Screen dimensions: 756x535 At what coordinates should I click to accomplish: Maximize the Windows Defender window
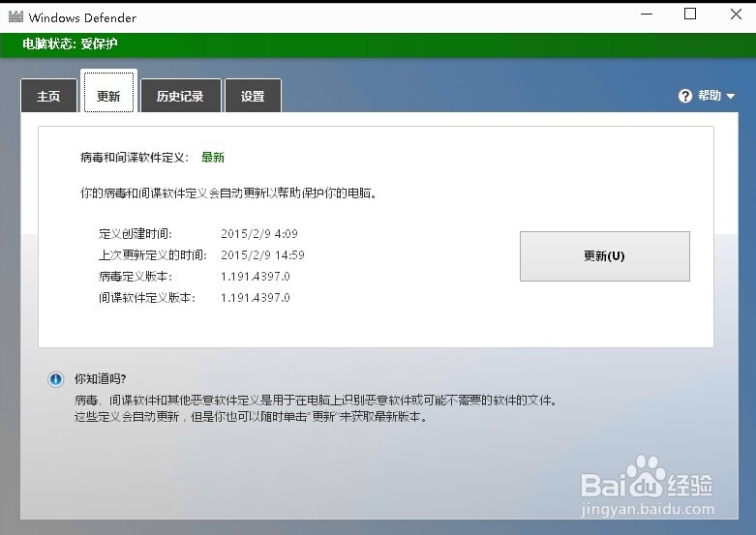(690, 14)
